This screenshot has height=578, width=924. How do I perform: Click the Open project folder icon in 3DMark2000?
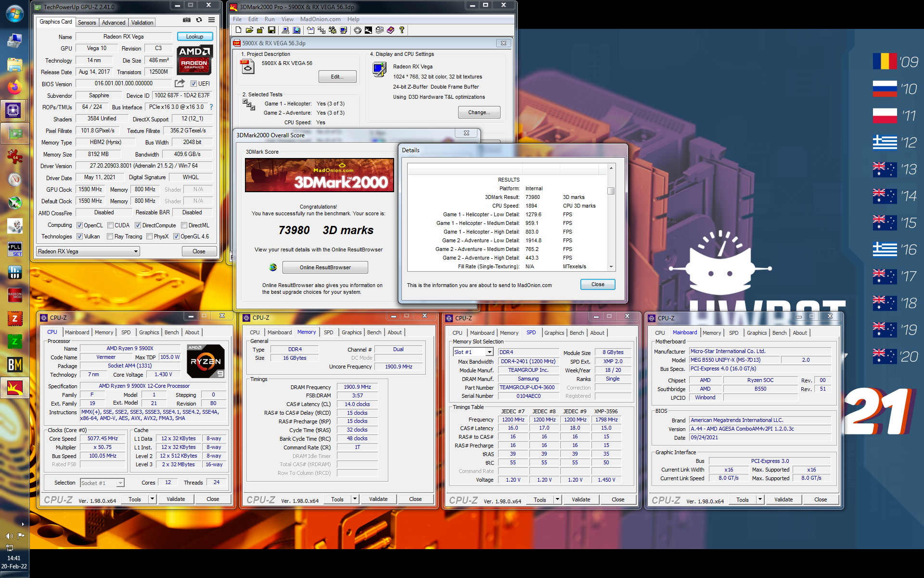[x=249, y=30]
